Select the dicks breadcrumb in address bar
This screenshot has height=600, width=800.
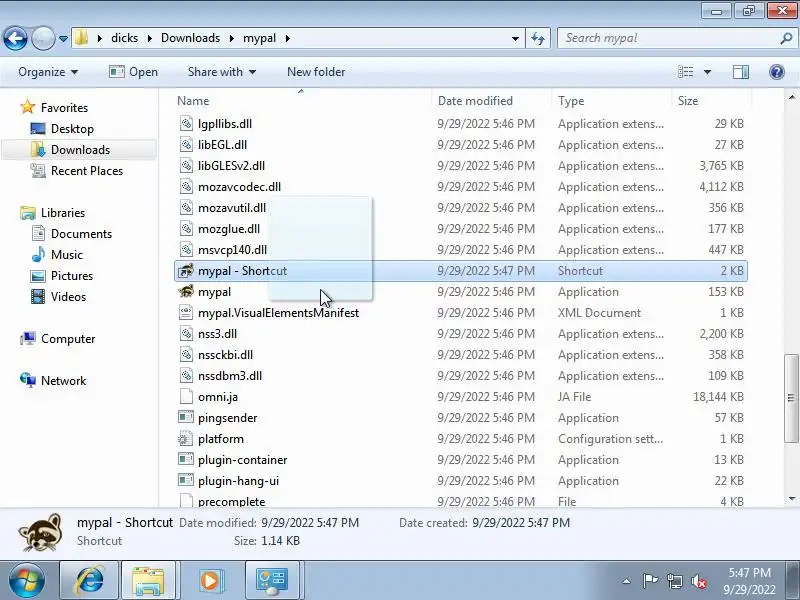point(124,38)
